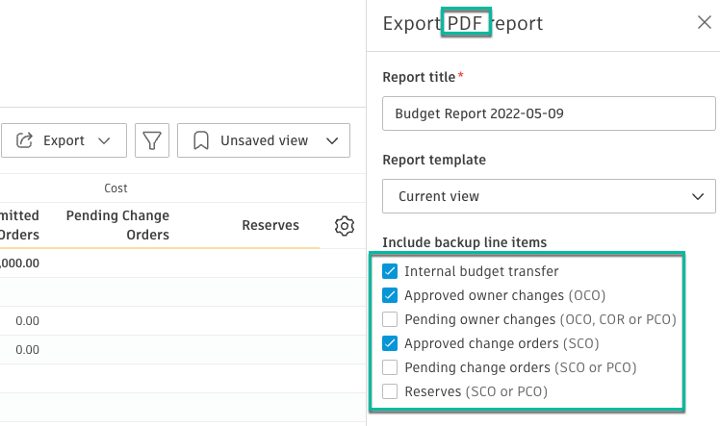Open the Export dropdown button
Image resolution: width=720 pixels, height=426 pixels.
[x=64, y=140]
